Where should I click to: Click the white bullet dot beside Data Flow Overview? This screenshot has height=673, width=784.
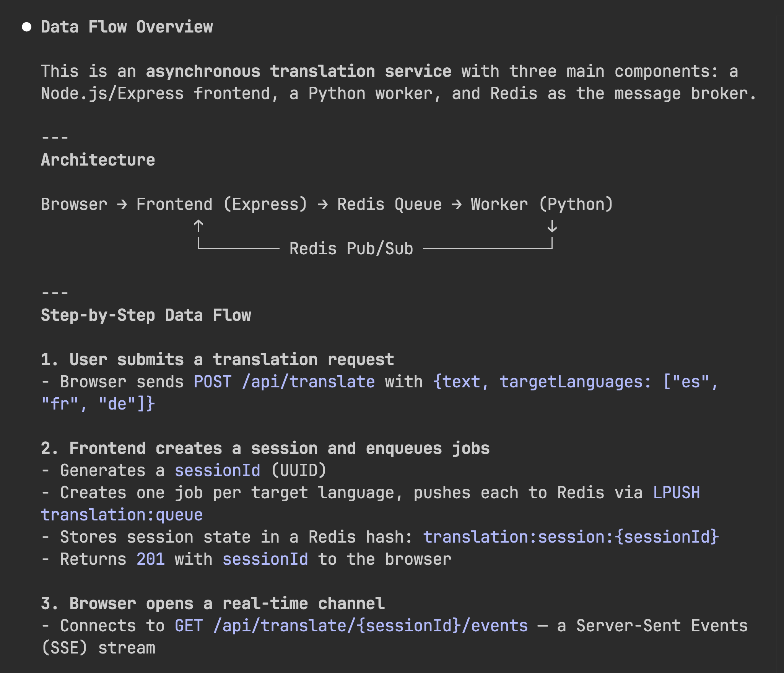26,27
